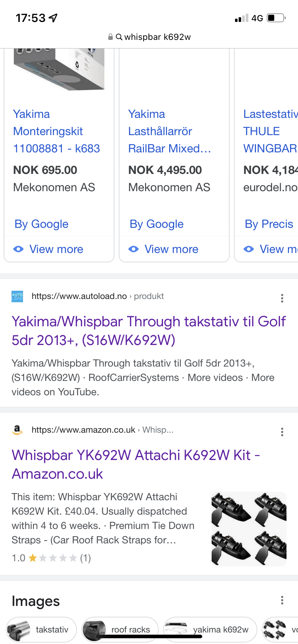Screen dimensions: 298x644
Task: Open three-dot menu for amazon.co.uk result
Action: coord(282,432)
